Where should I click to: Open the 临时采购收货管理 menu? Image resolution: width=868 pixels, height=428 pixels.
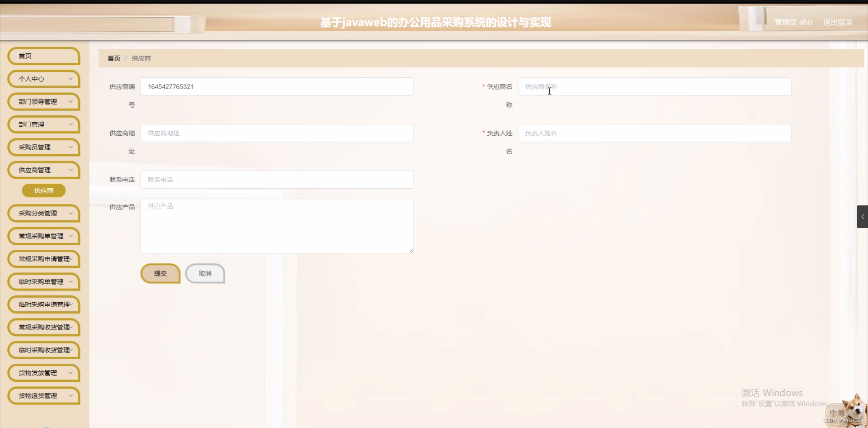click(43, 350)
